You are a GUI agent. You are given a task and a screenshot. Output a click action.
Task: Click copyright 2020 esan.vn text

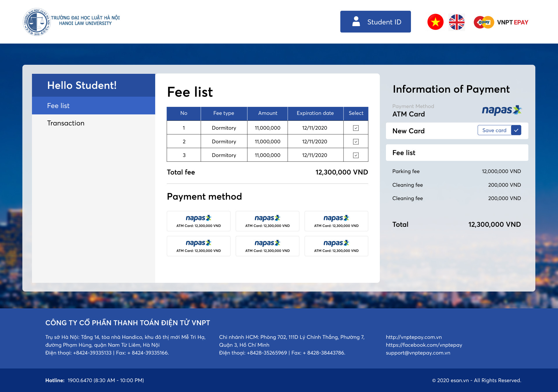click(477, 380)
